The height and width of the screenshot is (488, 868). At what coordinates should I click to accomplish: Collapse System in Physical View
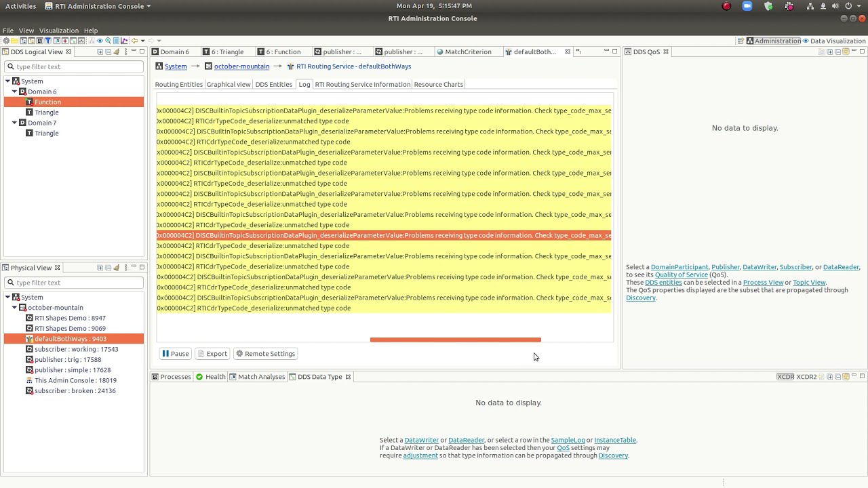[x=7, y=298]
